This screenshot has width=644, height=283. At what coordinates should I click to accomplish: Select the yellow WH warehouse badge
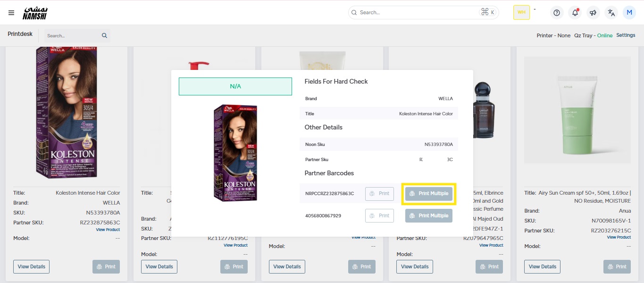(x=521, y=13)
